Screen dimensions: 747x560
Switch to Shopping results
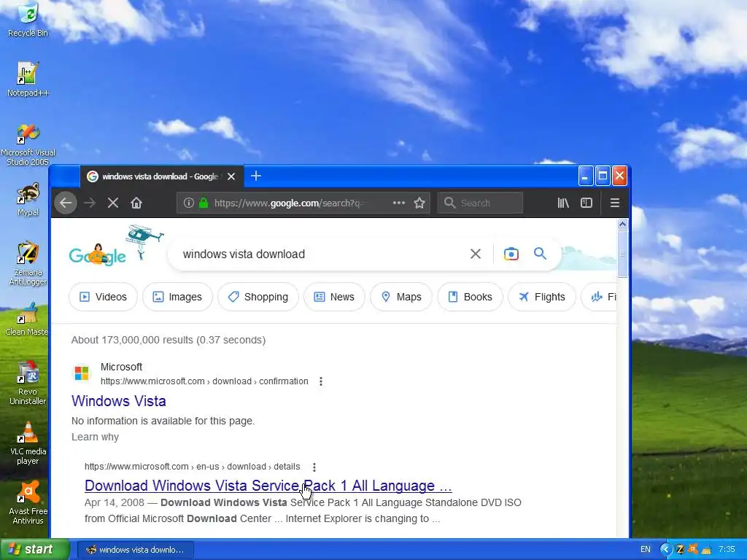[x=258, y=297]
